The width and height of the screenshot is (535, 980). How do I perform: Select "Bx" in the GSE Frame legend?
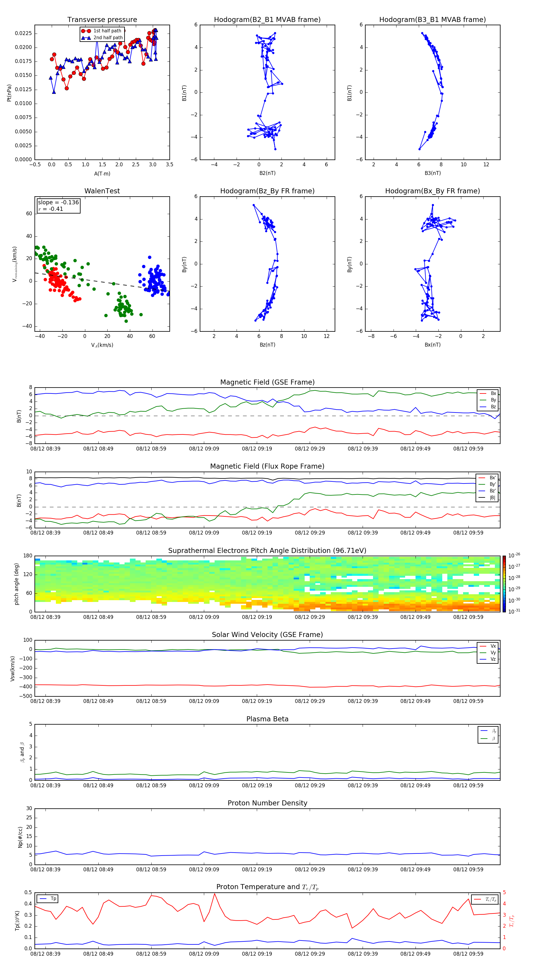tap(488, 393)
